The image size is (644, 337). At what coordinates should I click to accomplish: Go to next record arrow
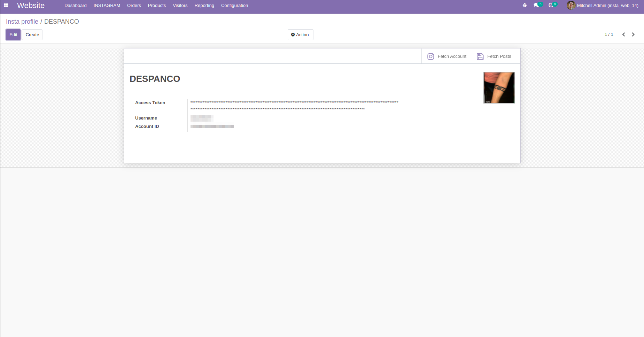click(633, 35)
